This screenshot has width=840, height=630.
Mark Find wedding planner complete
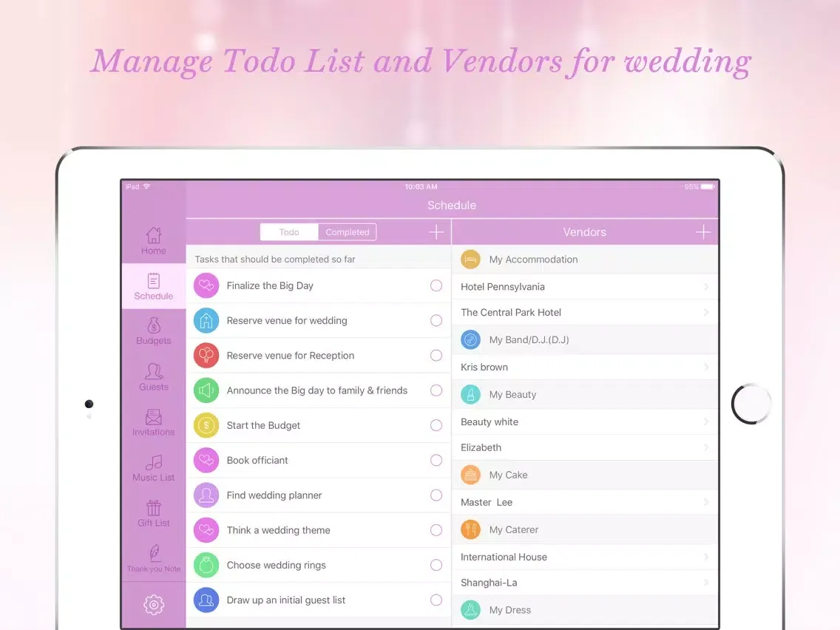click(436, 495)
